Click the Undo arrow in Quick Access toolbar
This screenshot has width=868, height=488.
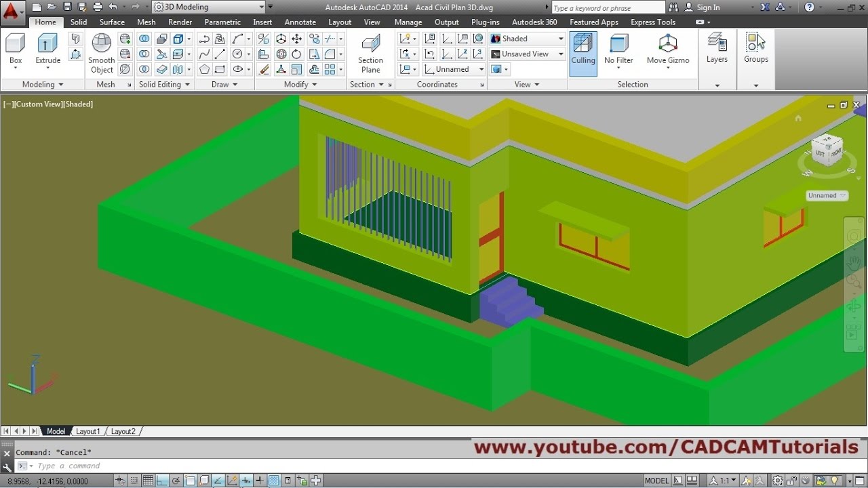point(113,7)
